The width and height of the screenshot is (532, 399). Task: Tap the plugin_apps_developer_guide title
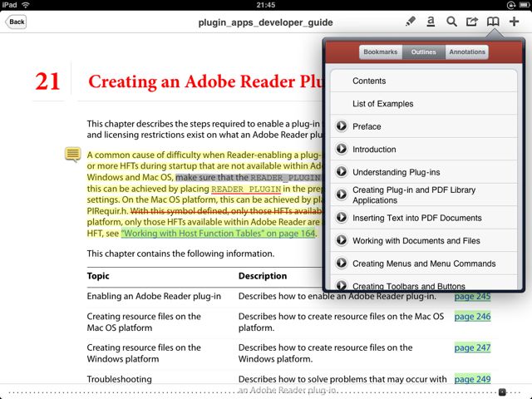tap(265, 22)
